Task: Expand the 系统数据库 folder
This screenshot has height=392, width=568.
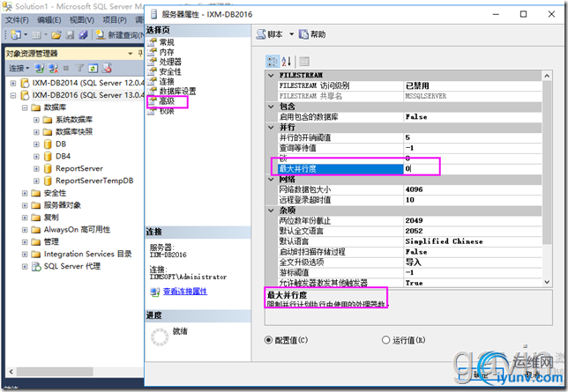Action: (x=36, y=120)
